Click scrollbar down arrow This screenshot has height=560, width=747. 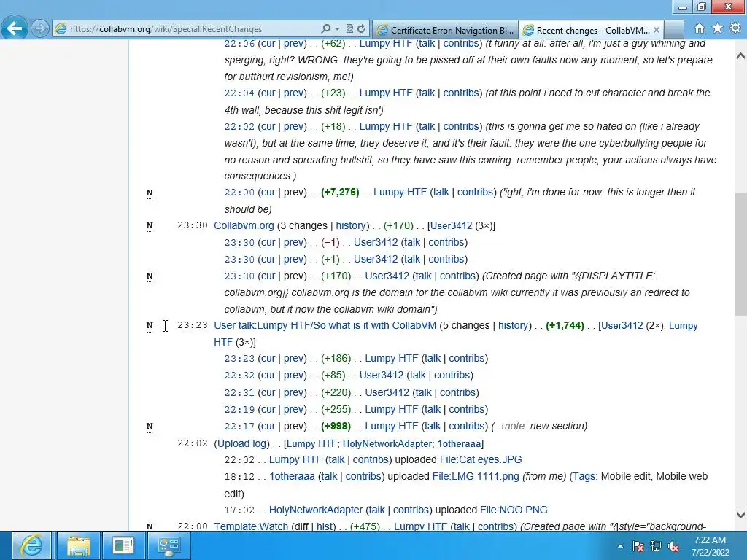pyautogui.click(x=740, y=515)
